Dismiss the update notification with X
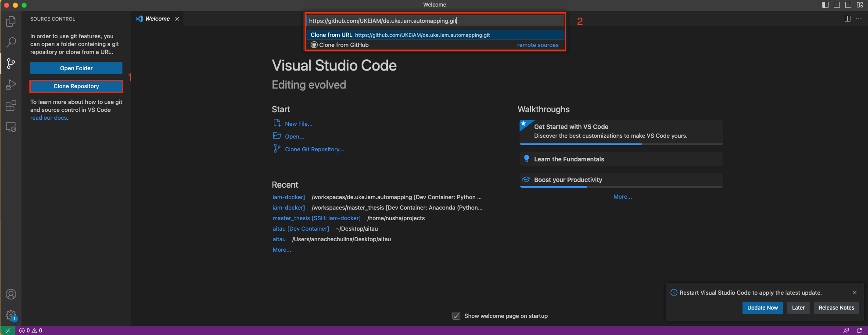The width and height of the screenshot is (868, 335). [x=855, y=292]
